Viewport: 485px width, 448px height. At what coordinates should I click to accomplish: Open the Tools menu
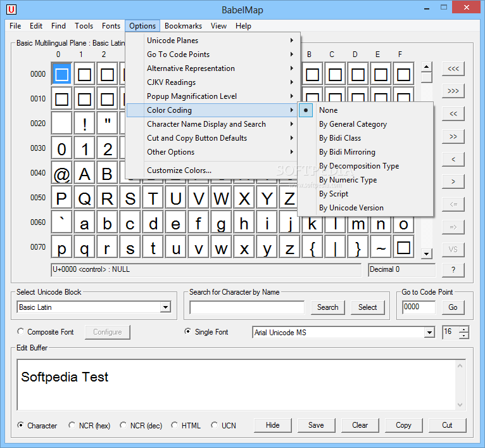(84, 26)
